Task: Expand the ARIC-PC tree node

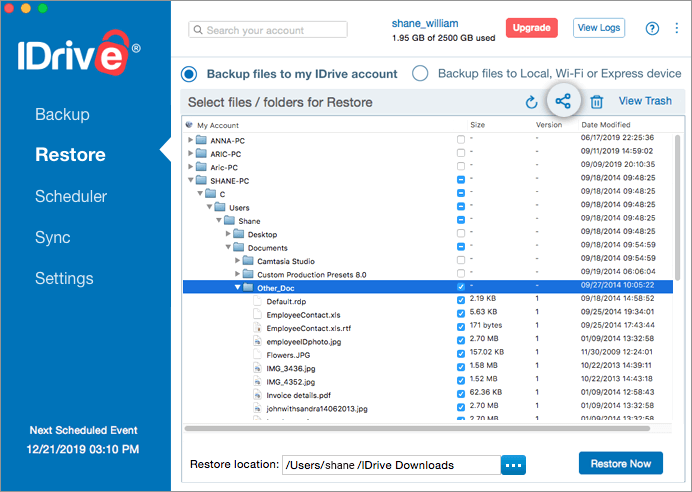Action: pyautogui.click(x=190, y=153)
